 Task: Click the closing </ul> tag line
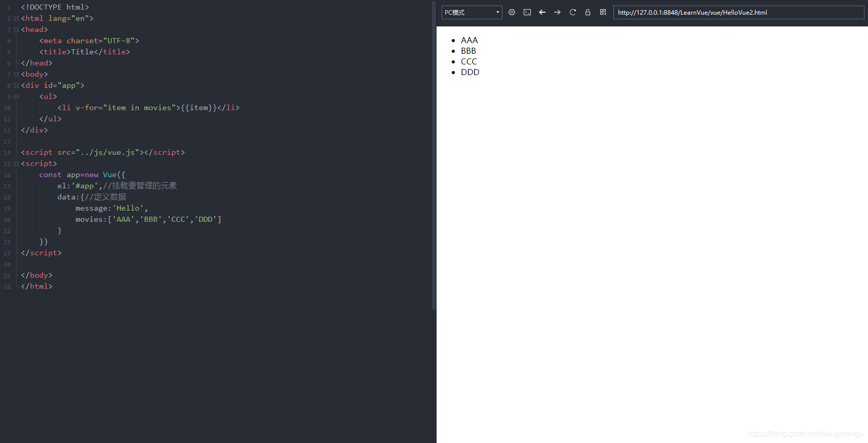coord(50,119)
